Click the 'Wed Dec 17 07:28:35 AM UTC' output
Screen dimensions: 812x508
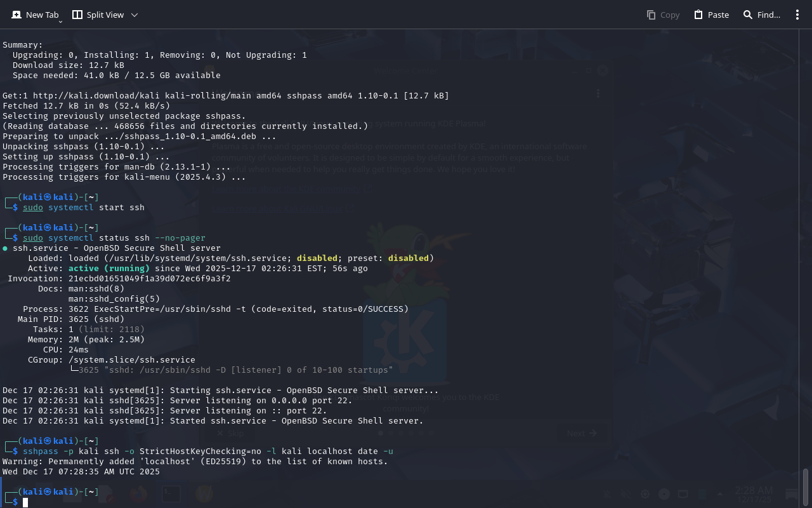pyautogui.click(x=81, y=472)
